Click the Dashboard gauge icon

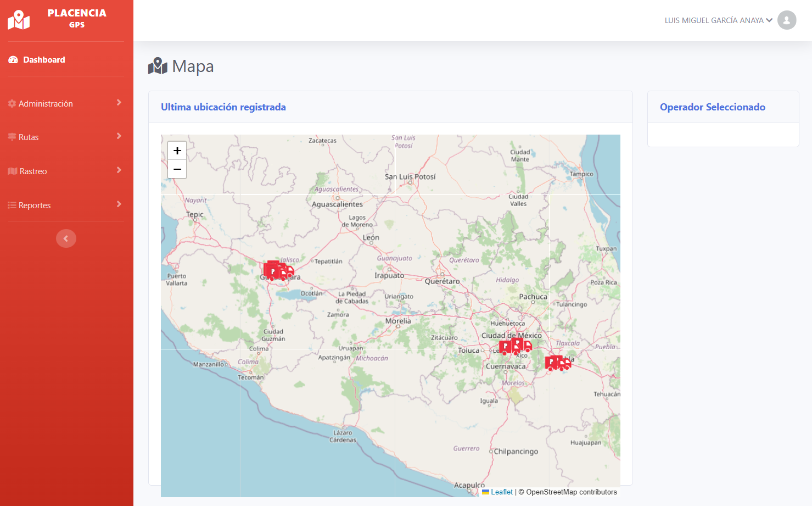[x=13, y=59]
